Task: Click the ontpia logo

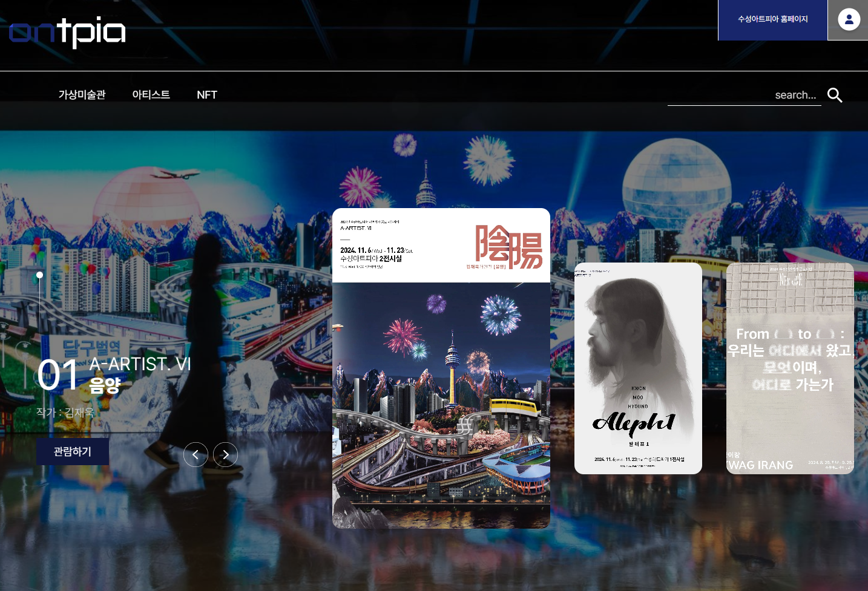Action: (x=67, y=32)
